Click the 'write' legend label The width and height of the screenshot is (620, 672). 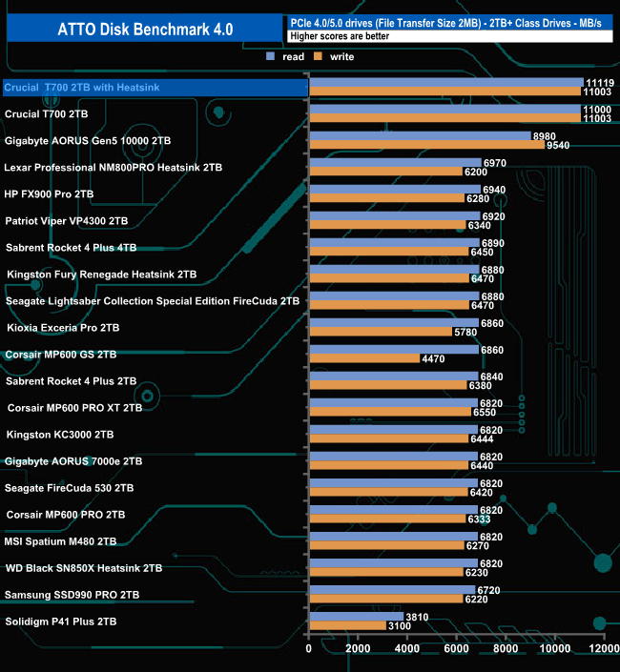click(x=341, y=56)
